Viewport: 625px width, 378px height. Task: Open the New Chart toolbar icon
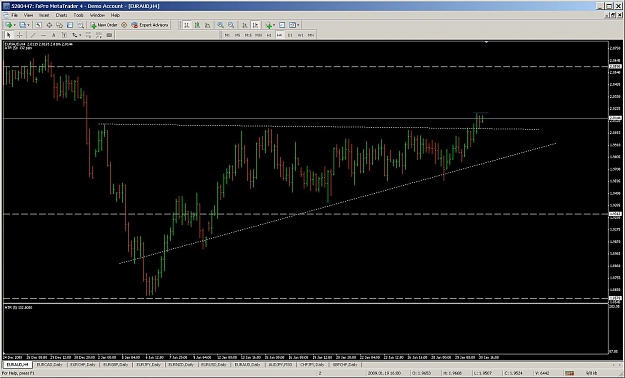(x=8, y=25)
